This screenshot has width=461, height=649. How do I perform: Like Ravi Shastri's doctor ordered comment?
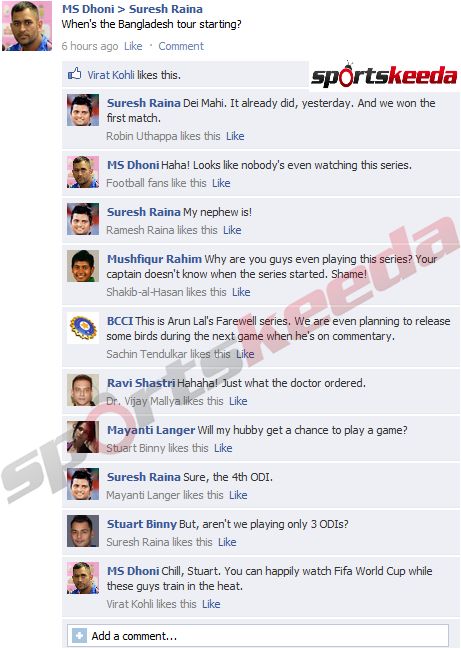click(238, 401)
